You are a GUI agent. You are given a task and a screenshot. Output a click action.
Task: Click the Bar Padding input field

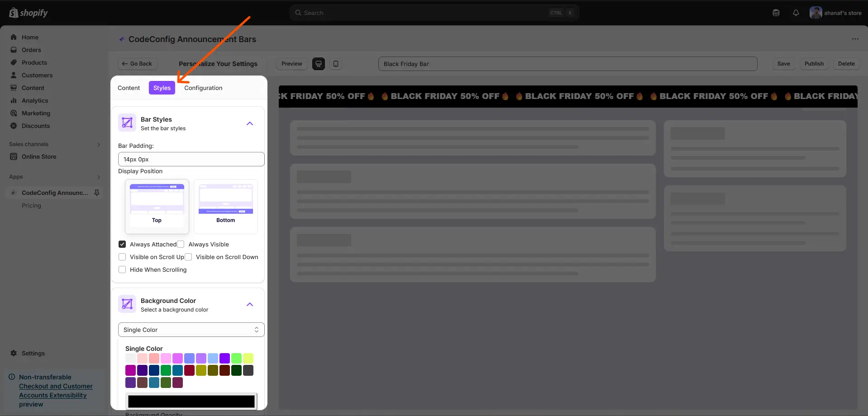coord(191,159)
